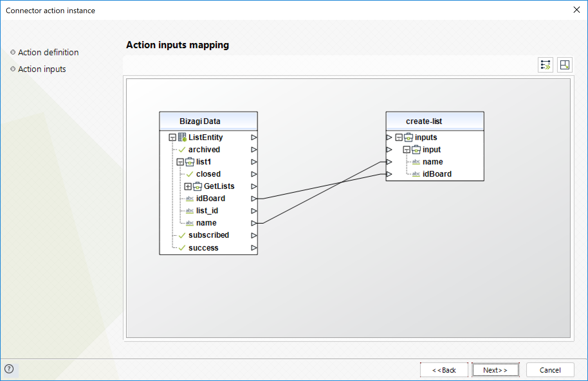Image resolution: width=588 pixels, height=381 pixels.
Task: Click the closed output connector arrow
Action: coord(254,174)
